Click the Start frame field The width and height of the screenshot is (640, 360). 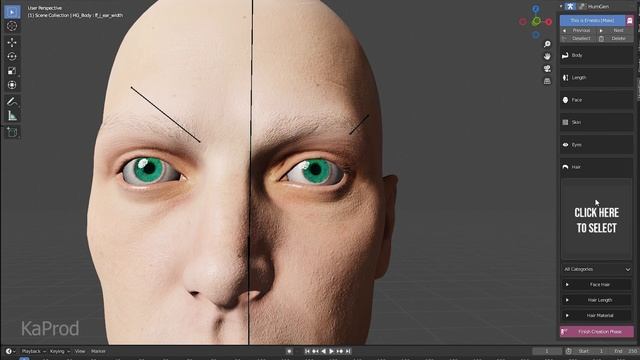point(590,351)
